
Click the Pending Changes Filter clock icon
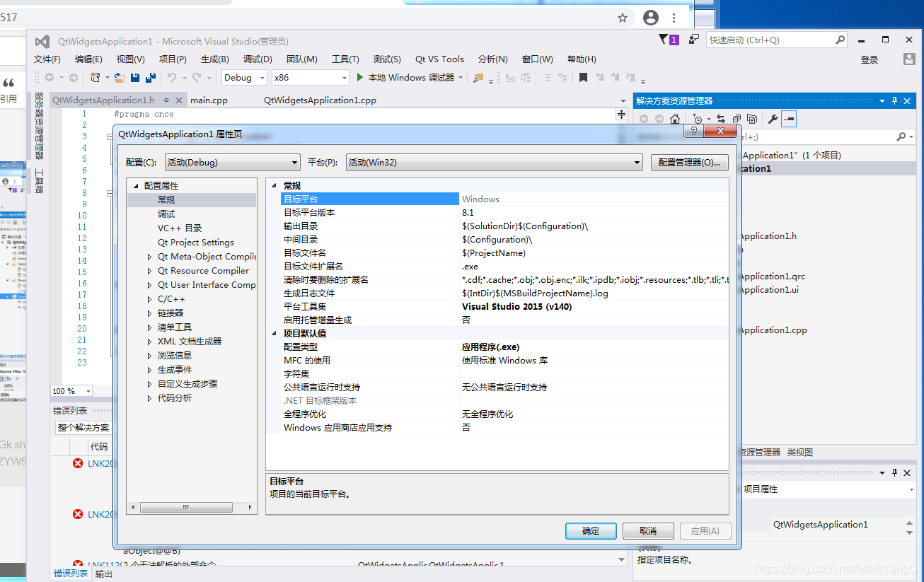pyautogui.click(x=699, y=119)
